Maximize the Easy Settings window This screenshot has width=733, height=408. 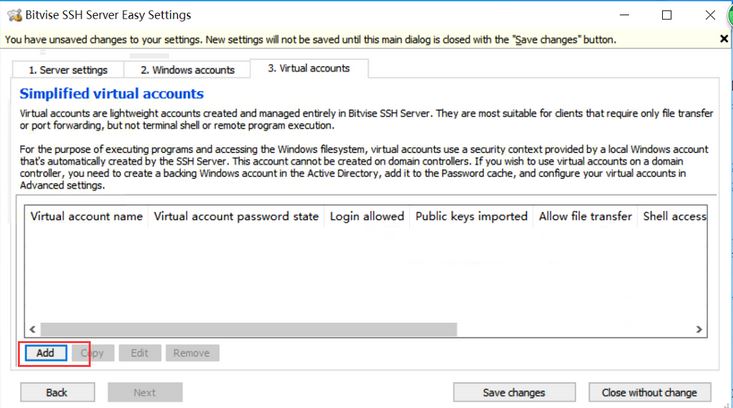tap(667, 15)
